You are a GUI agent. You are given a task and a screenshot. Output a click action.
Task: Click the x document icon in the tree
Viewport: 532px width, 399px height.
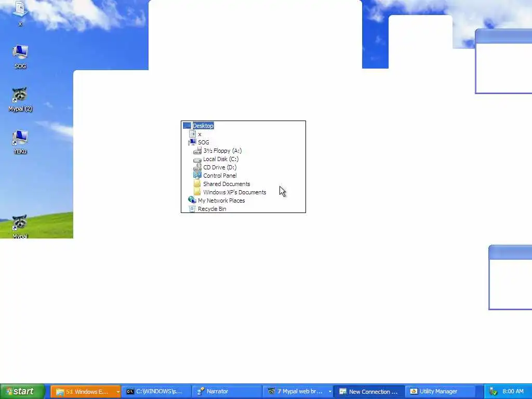pyautogui.click(x=192, y=134)
